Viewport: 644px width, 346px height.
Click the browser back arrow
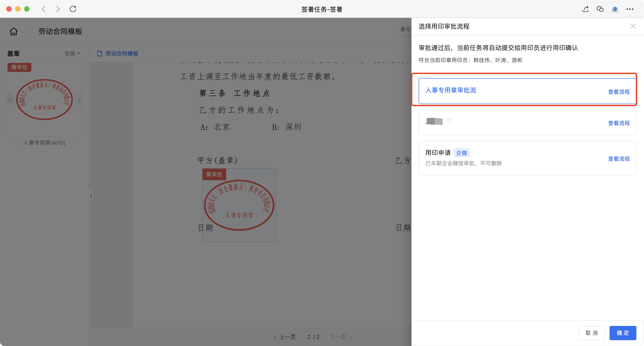click(x=44, y=9)
